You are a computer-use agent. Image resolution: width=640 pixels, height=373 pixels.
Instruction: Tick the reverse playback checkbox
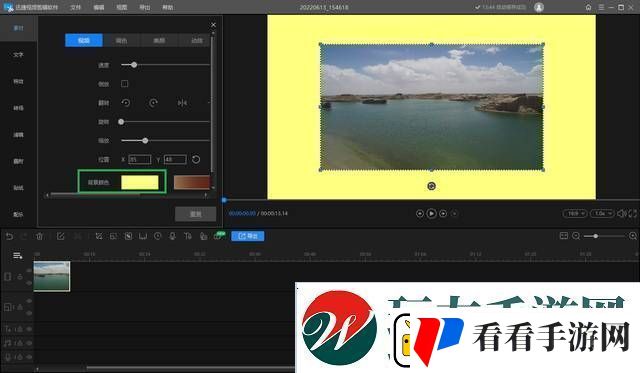[x=124, y=84]
